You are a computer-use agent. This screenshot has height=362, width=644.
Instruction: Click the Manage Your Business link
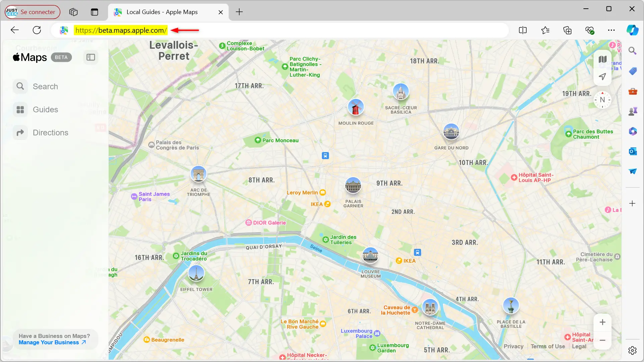[x=52, y=342]
